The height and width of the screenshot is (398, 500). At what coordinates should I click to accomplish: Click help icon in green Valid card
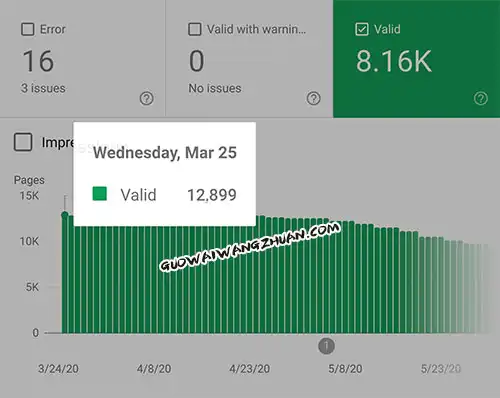(x=480, y=98)
